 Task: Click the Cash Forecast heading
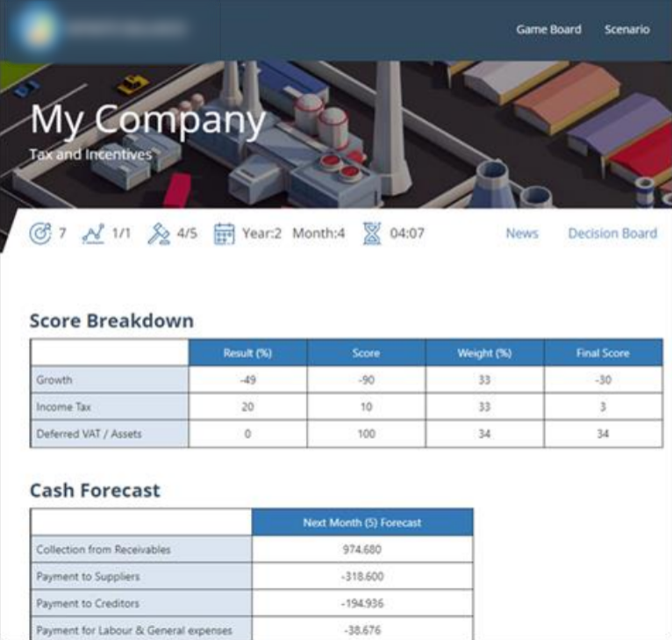click(95, 490)
